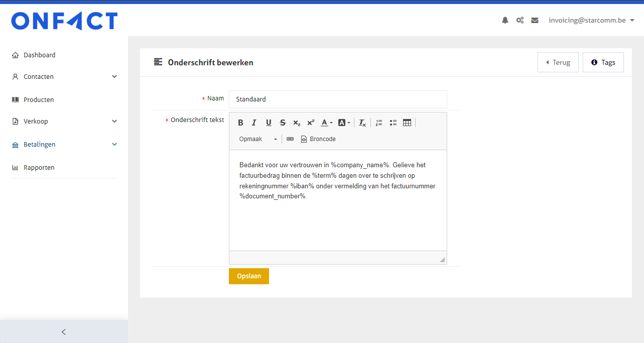Toggle underline formatting
The width and height of the screenshot is (644, 343).
click(x=269, y=123)
